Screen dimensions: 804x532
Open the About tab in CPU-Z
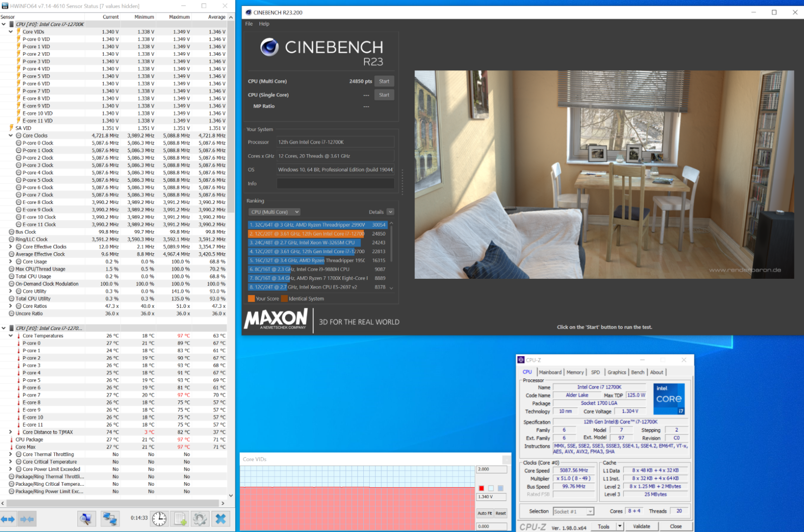(657, 372)
